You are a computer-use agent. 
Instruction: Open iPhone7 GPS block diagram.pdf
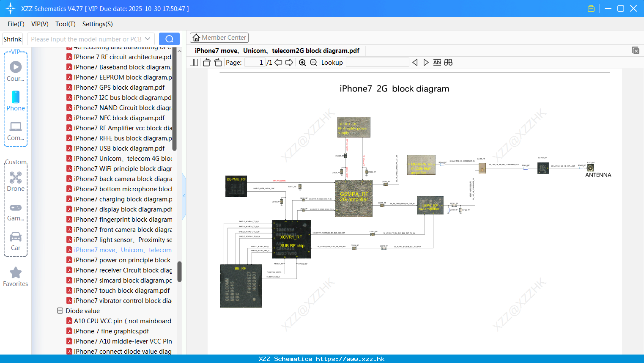click(x=115, y=88)
